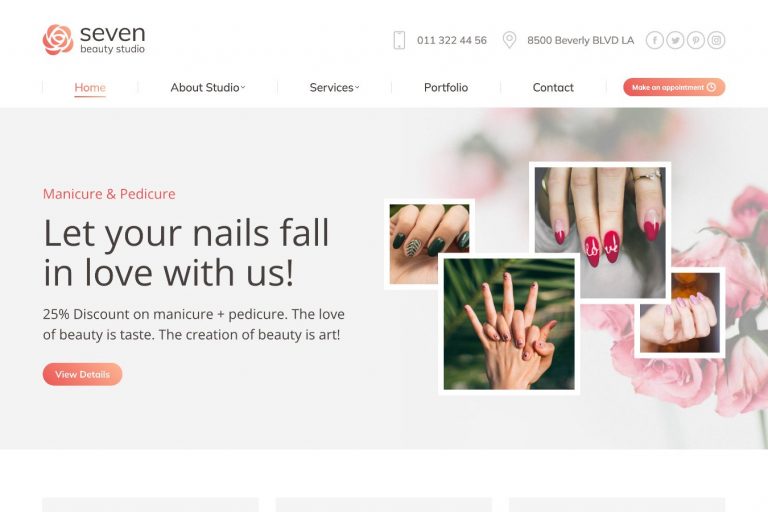Click the clock icon in appointment button
The height and width of the screenshot is (512, 768).
point(712,87)
